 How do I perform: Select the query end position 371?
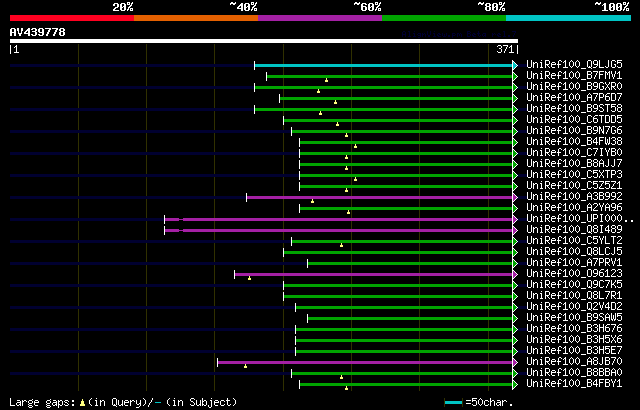[505, 49]
